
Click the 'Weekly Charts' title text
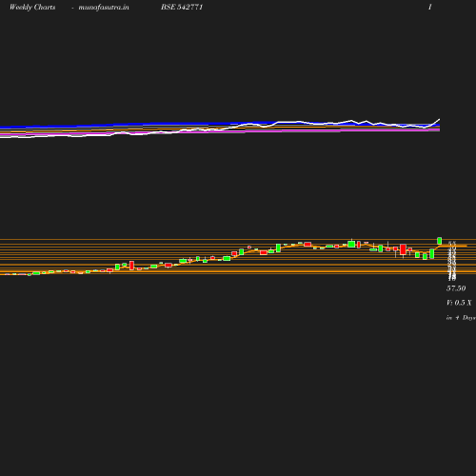(x=32, y=8)
